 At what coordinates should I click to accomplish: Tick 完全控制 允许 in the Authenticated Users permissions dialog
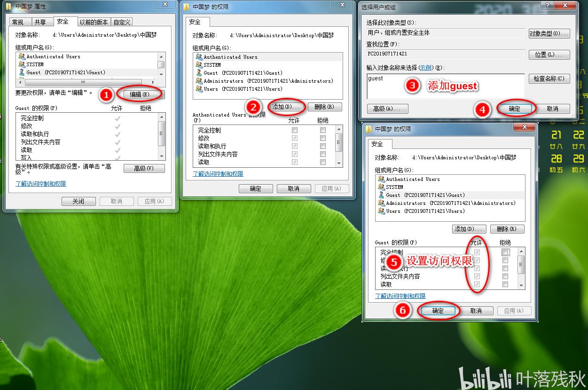pyautogui.click(x=295, y=130)
